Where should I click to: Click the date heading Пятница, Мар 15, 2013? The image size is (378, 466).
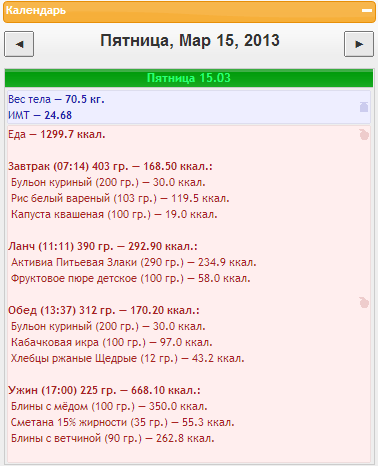pos(190,41)
